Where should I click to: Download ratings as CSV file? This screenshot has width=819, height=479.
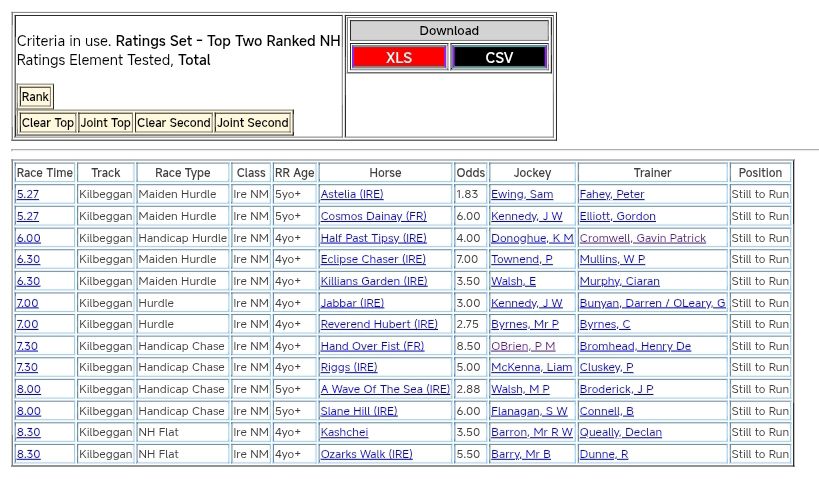pyautogui.click(x=499, y=57)
